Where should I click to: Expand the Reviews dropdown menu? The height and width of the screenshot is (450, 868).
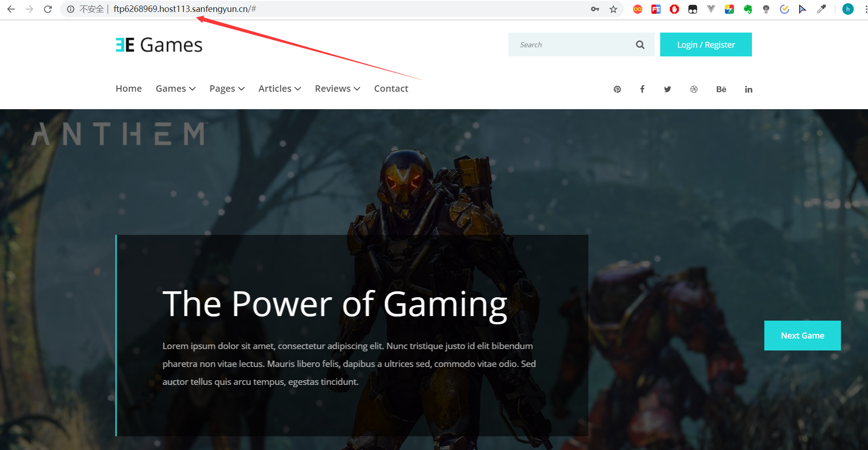pos(338,89)
